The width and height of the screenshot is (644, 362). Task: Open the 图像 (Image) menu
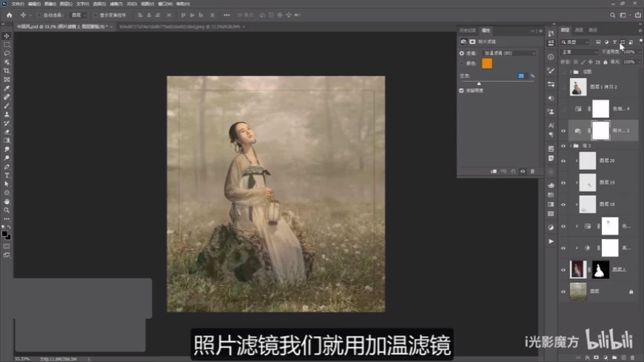50,4
